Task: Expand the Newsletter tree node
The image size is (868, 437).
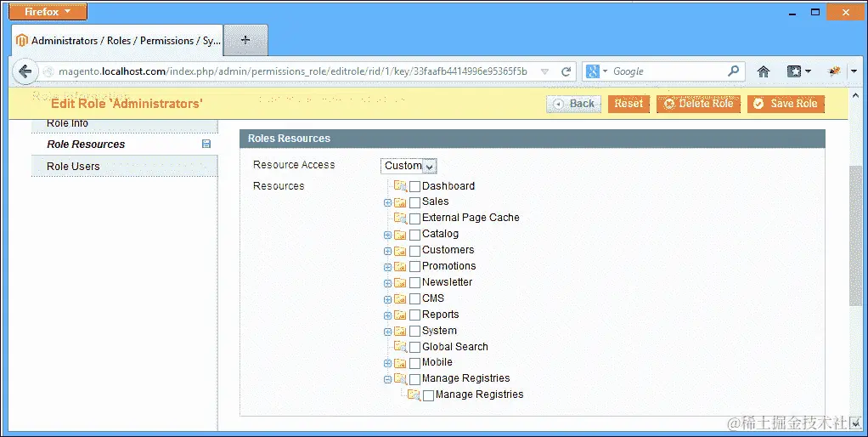Action: coord(387,283)
